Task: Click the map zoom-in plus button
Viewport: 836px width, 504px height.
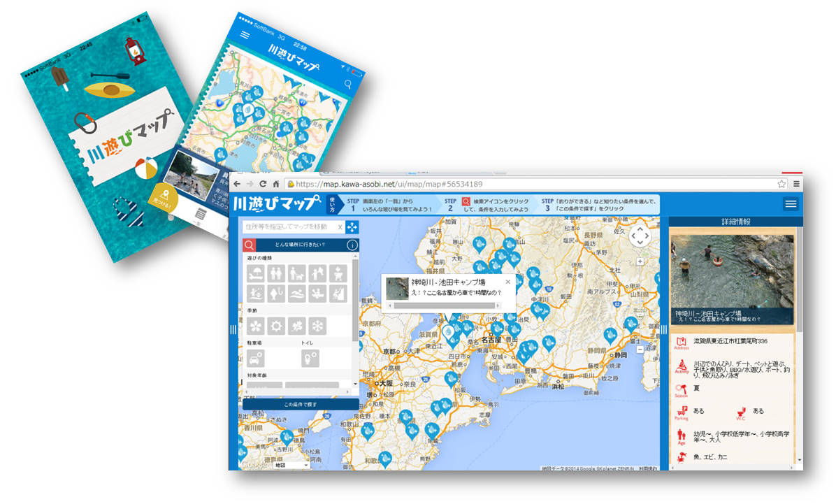Action: (640, 261)
